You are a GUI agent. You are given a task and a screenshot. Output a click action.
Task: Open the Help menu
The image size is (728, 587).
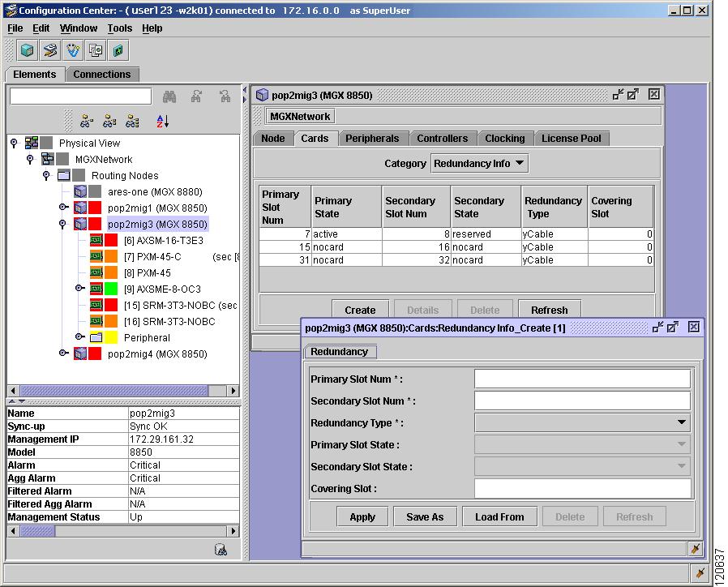(152, 28)
